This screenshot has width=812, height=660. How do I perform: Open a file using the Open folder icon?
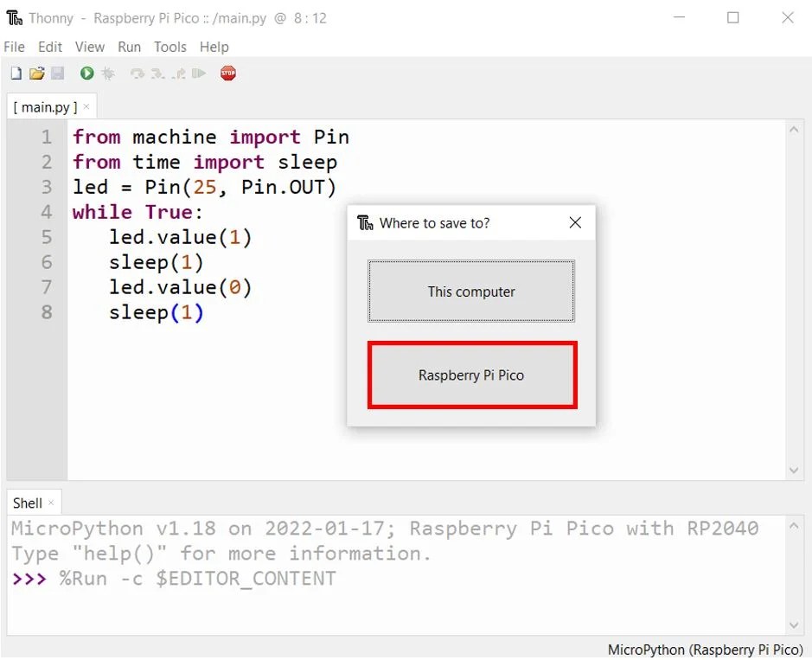coord(36,74)
